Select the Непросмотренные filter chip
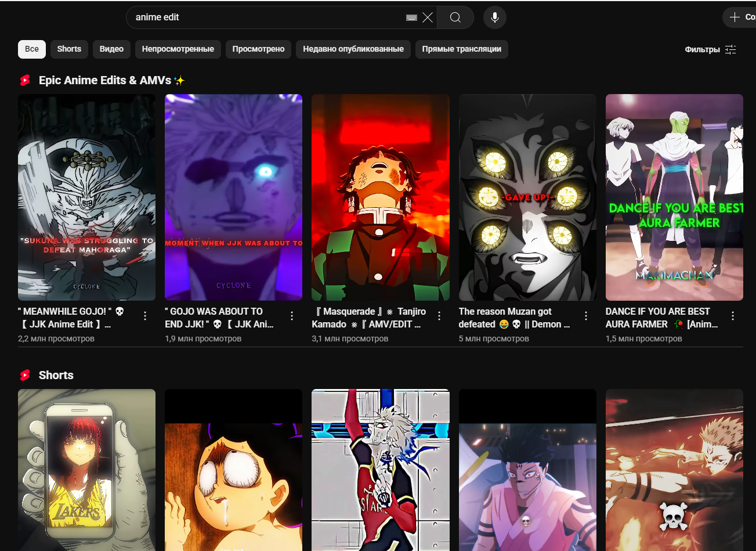The height and width of the screenshot is (551, 756). (x=178, y=49)
